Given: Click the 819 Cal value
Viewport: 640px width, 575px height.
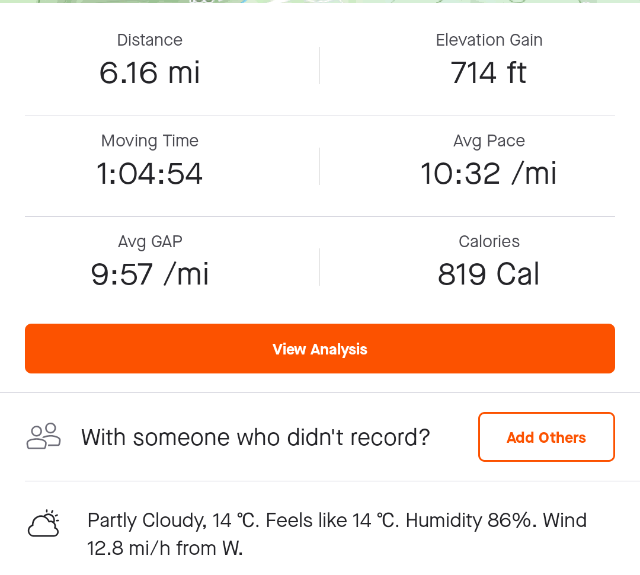Looking at the screenshot, I should click(x=489, y=274).
